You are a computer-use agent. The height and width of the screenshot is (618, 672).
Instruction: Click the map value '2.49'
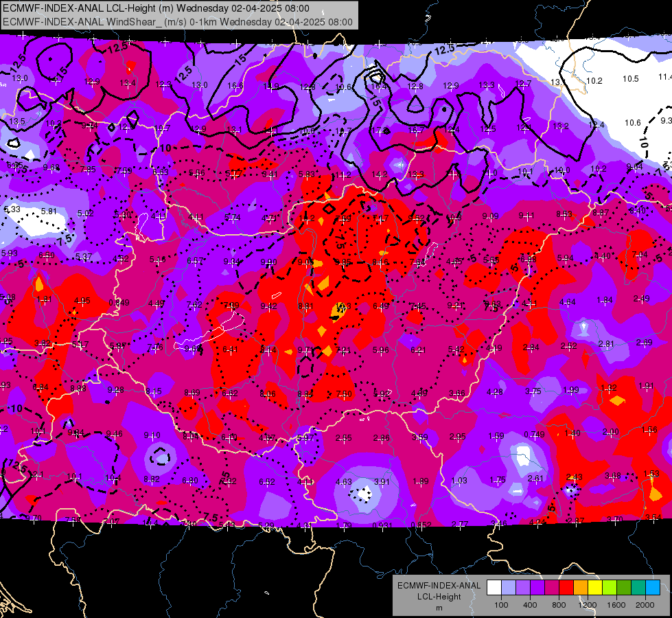tap(642, 299)
